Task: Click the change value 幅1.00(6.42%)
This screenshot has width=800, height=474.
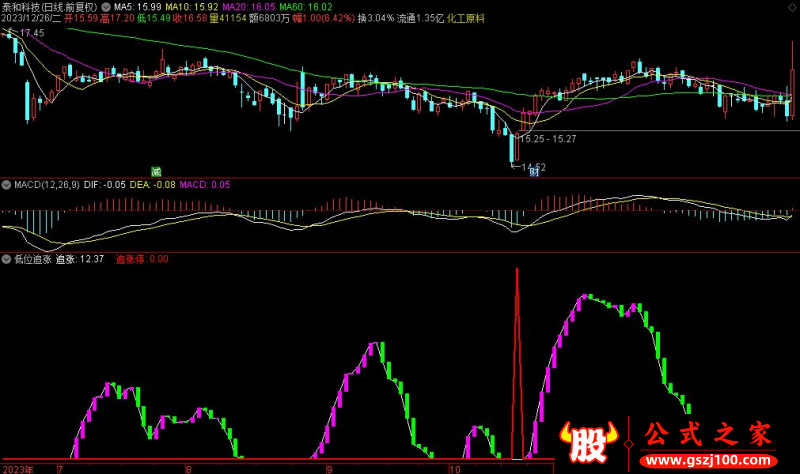Action: [x=323, y=18]
